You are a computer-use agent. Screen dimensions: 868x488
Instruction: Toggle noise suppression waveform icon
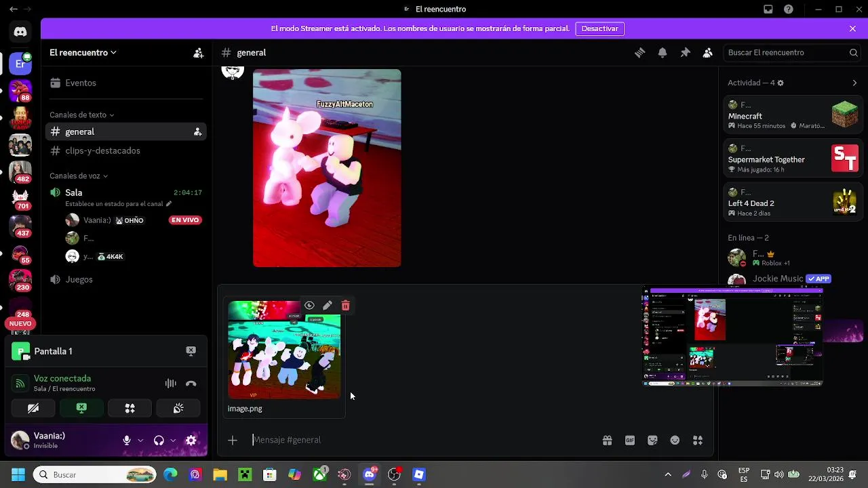[x=171, y=384]
